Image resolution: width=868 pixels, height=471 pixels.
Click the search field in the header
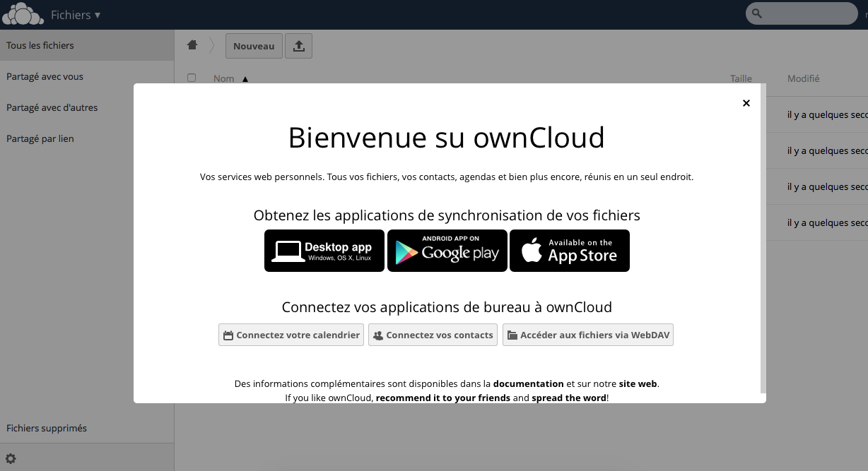click(x=802, y=13)
